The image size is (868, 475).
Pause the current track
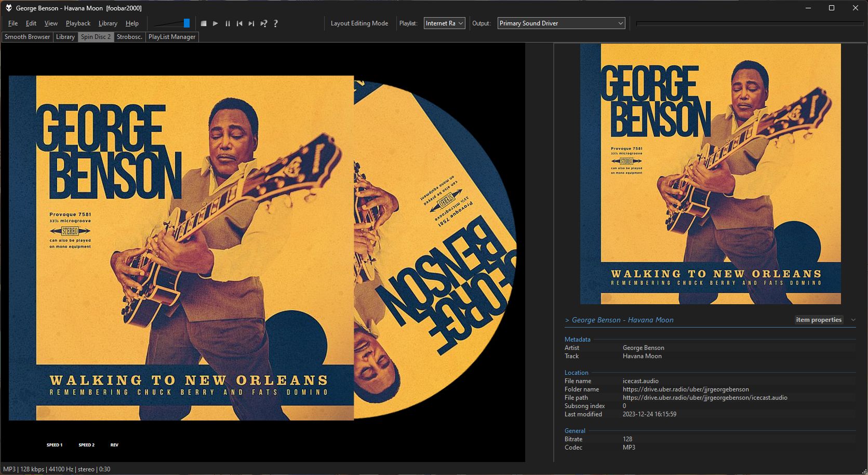point(228,23)
